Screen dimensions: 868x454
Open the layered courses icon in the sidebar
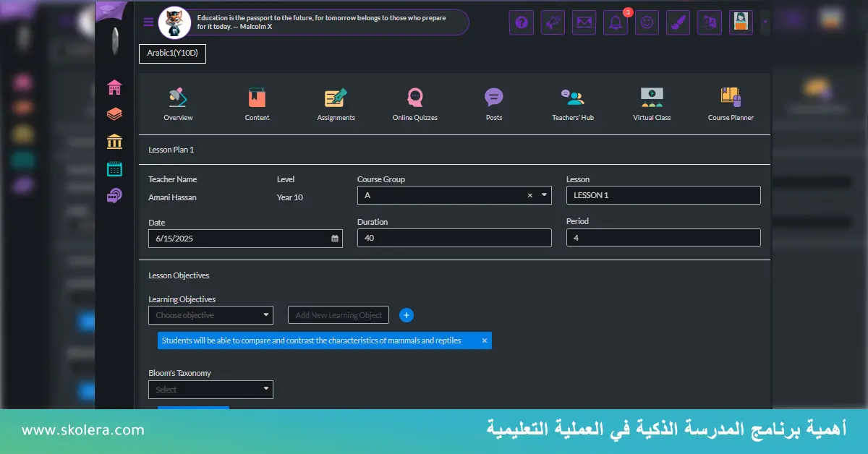tap(114, 113)
